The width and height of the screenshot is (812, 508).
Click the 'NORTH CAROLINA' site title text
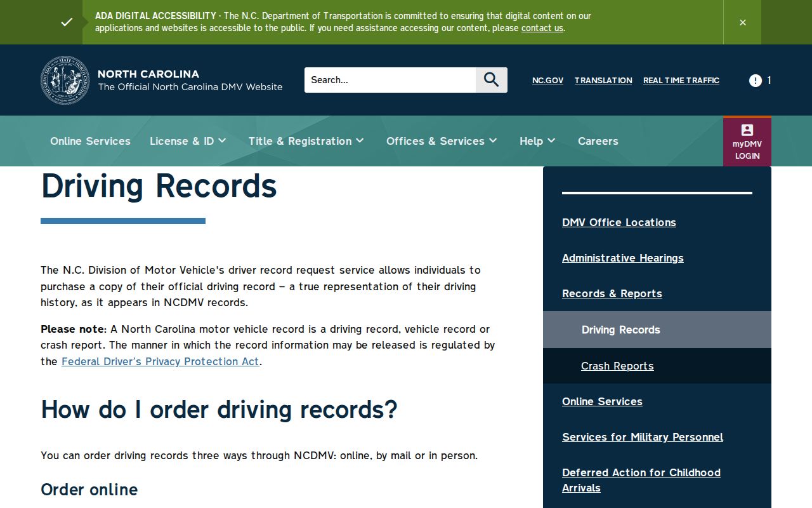click(148, 74)
